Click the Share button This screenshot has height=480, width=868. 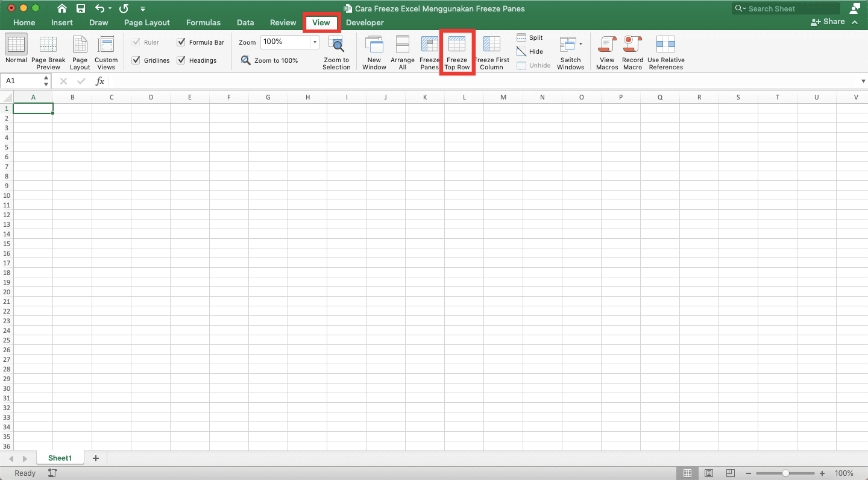(828, 22)
